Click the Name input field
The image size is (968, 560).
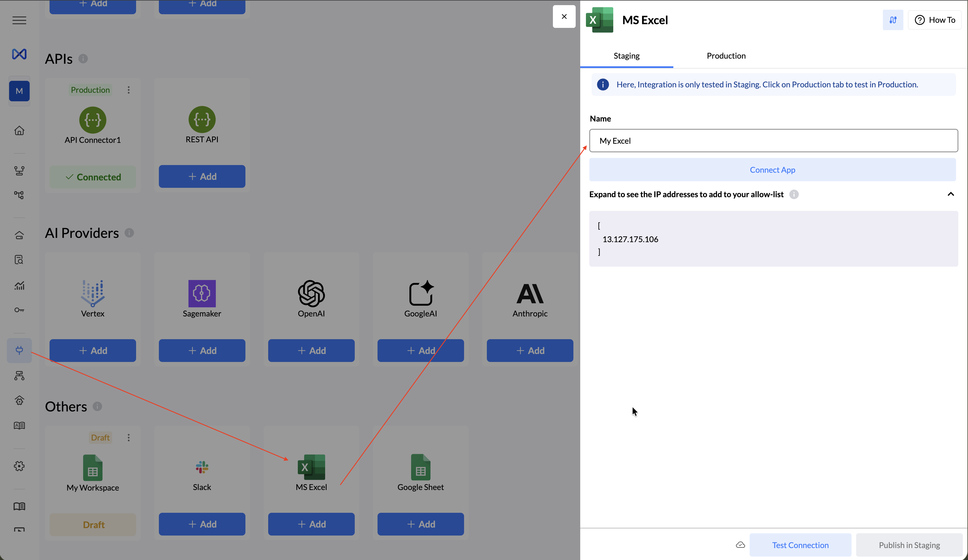click(773, 141)
